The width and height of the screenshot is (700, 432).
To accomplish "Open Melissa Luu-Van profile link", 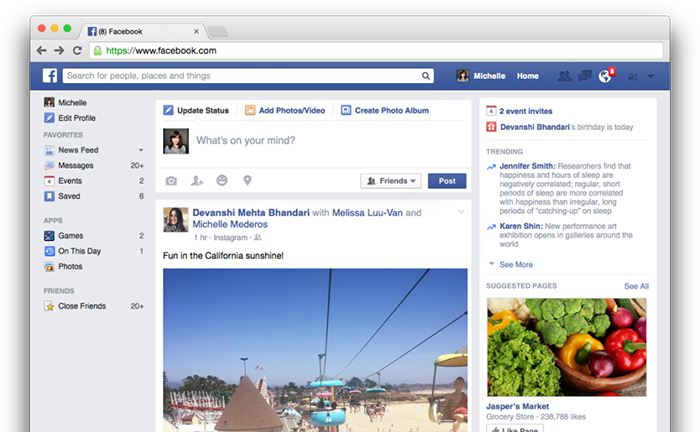I will 367,213.
